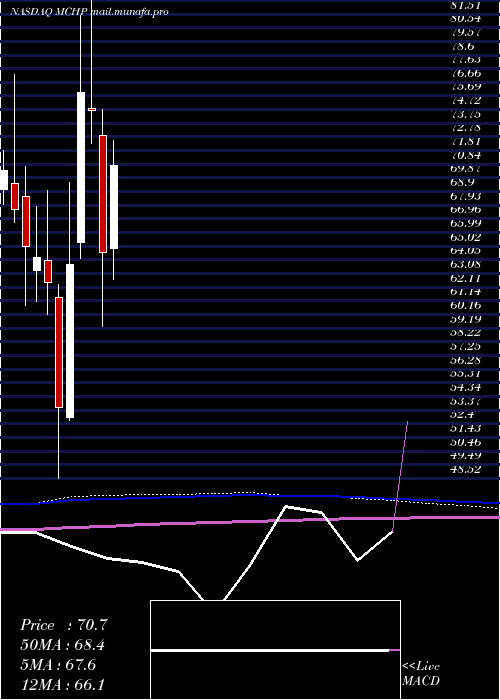Click the 57.25 price axis label
Image resolution: width=500 pixels, height=700 pixels.
pos(465,346)
